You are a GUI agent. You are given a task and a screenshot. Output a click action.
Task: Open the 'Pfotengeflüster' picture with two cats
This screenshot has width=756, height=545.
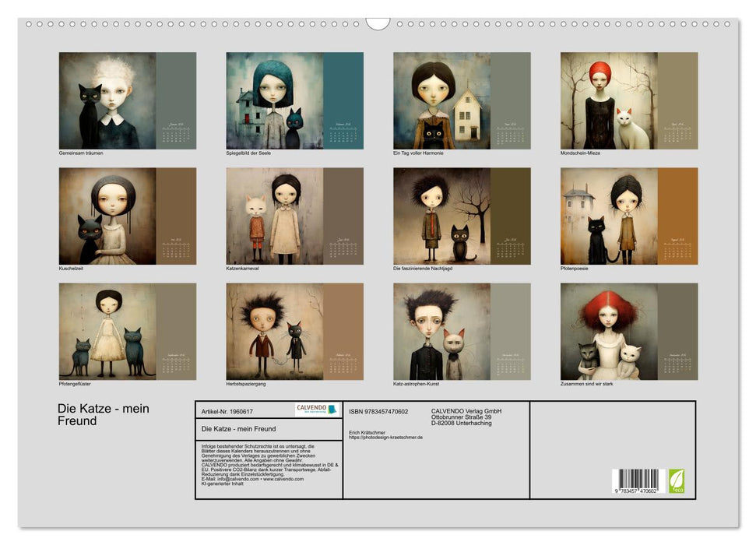[x=107, y=331]
